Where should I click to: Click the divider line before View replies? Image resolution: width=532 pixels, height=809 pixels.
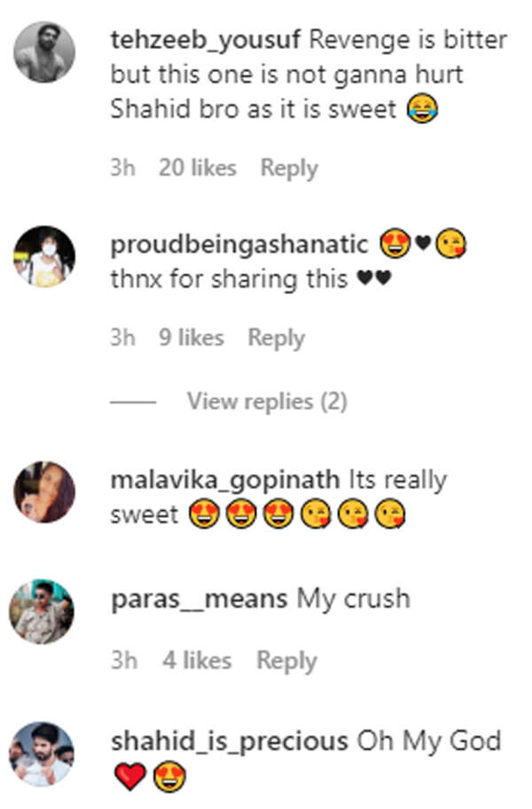coord(132,401)
